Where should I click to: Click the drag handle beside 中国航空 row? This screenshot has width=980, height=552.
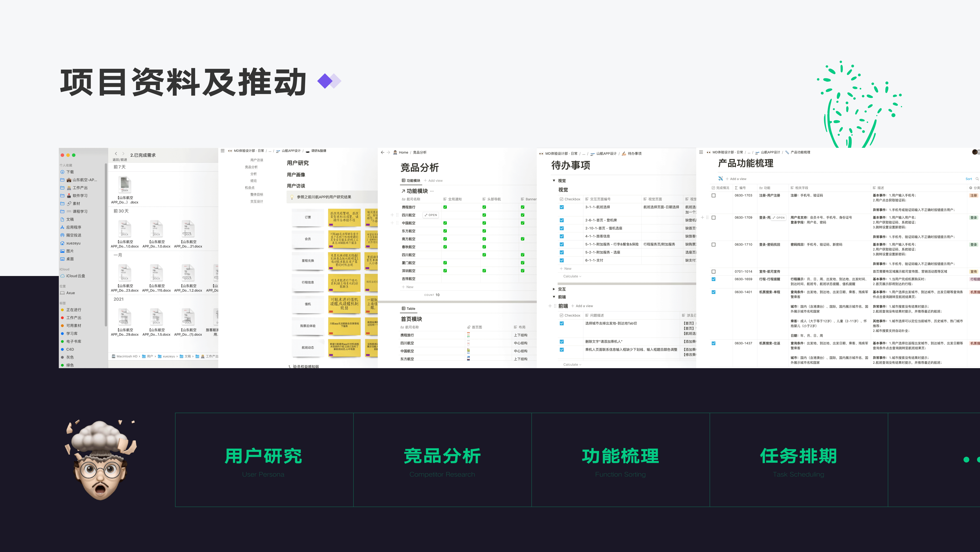tap(397, 223)
